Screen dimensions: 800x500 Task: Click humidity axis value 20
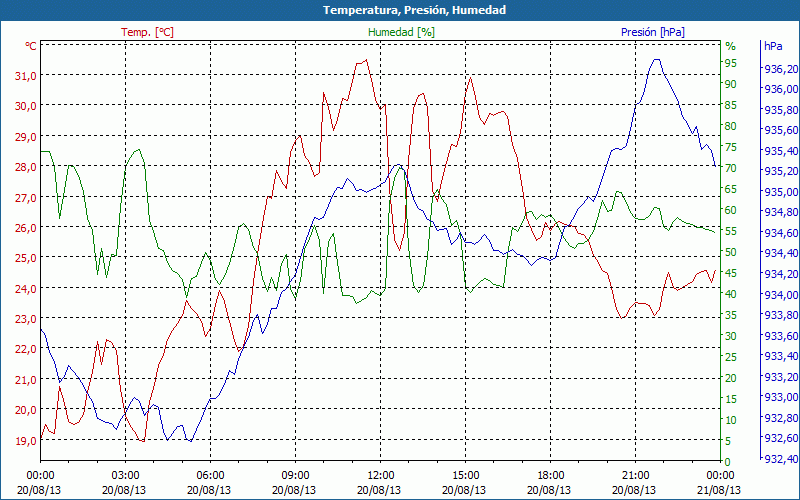coord(731,378)
